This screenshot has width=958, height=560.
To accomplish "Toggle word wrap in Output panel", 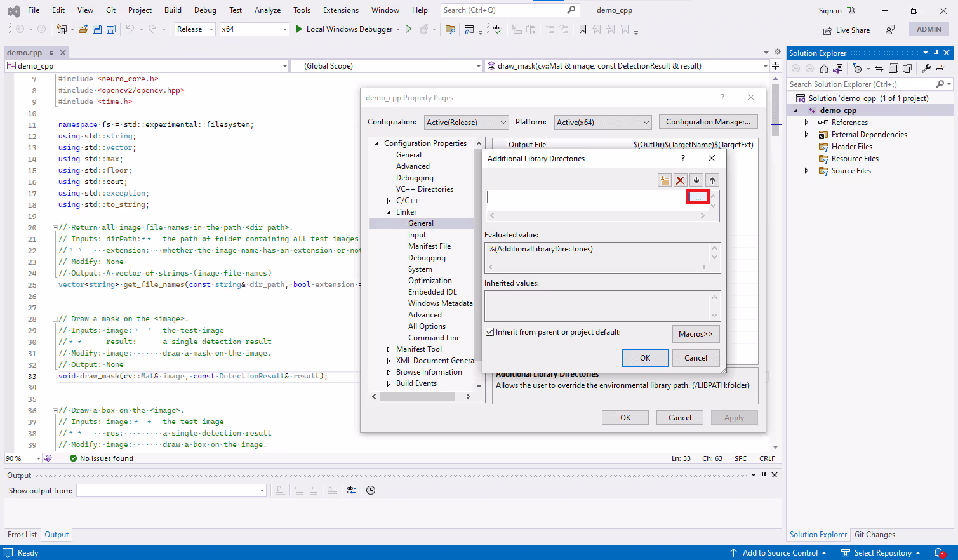I will coord(352,490).
